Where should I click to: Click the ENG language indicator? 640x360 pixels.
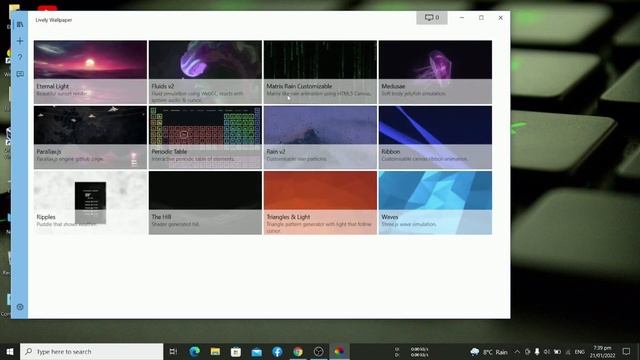click(x=580, y=352)
